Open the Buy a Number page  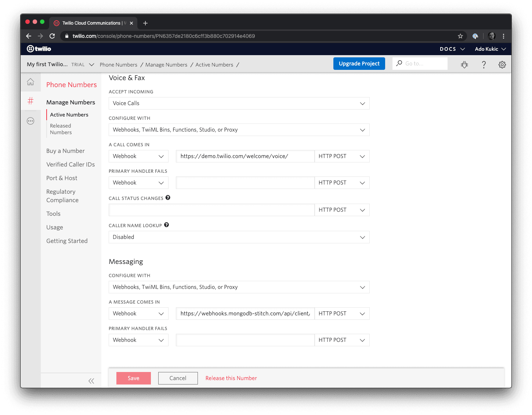65,151
